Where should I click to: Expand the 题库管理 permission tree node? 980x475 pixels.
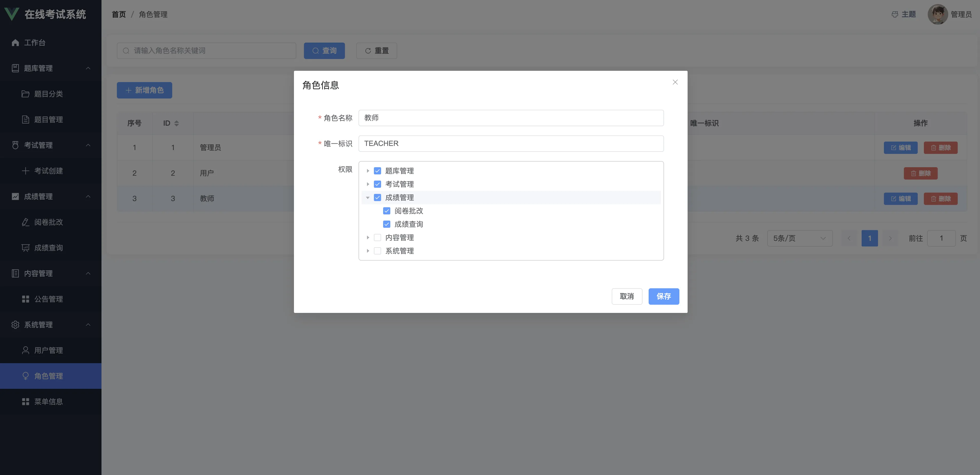pyautogui.click(x=368, y=171)
